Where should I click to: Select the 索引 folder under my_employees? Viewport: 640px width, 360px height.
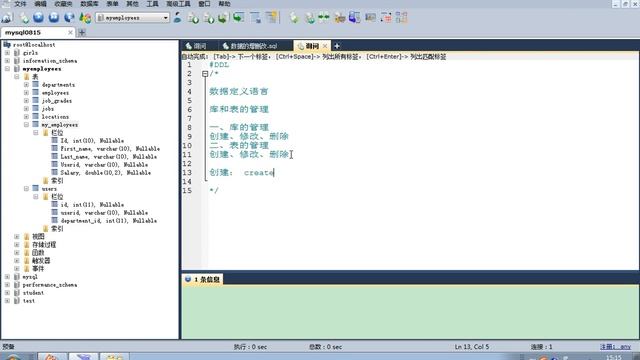(57, 181)
